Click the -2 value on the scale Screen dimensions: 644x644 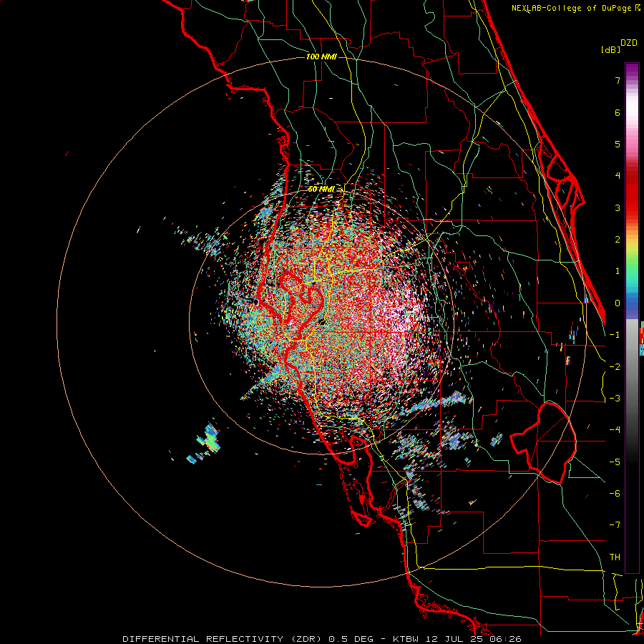coord(615,367)
